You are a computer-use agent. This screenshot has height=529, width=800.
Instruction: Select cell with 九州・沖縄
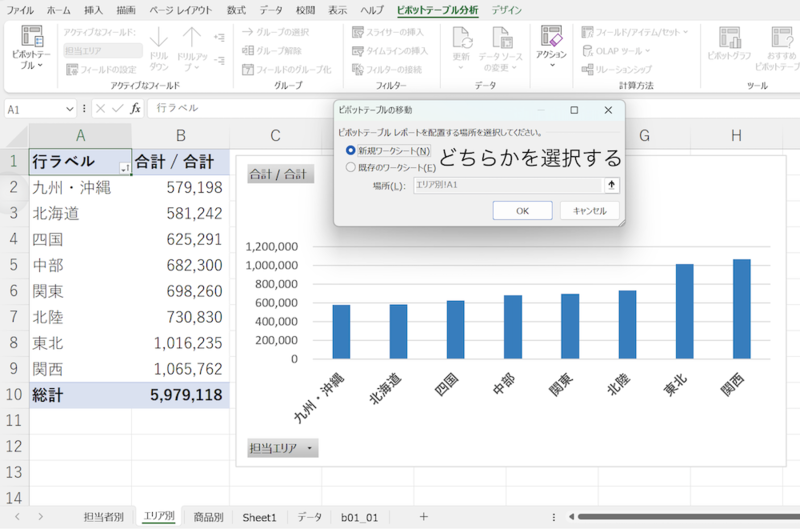tap(80, 188)
